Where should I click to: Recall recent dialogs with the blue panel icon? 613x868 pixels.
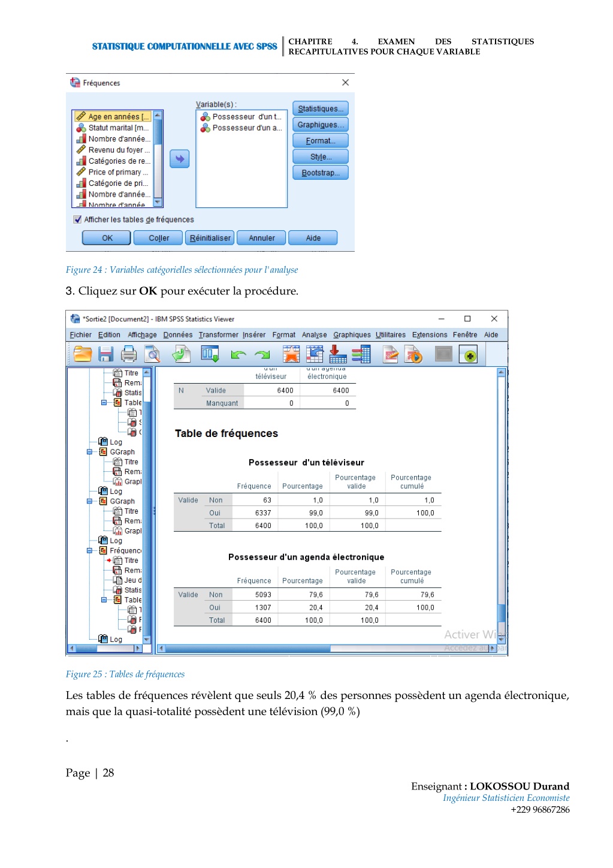click(210, 354)
